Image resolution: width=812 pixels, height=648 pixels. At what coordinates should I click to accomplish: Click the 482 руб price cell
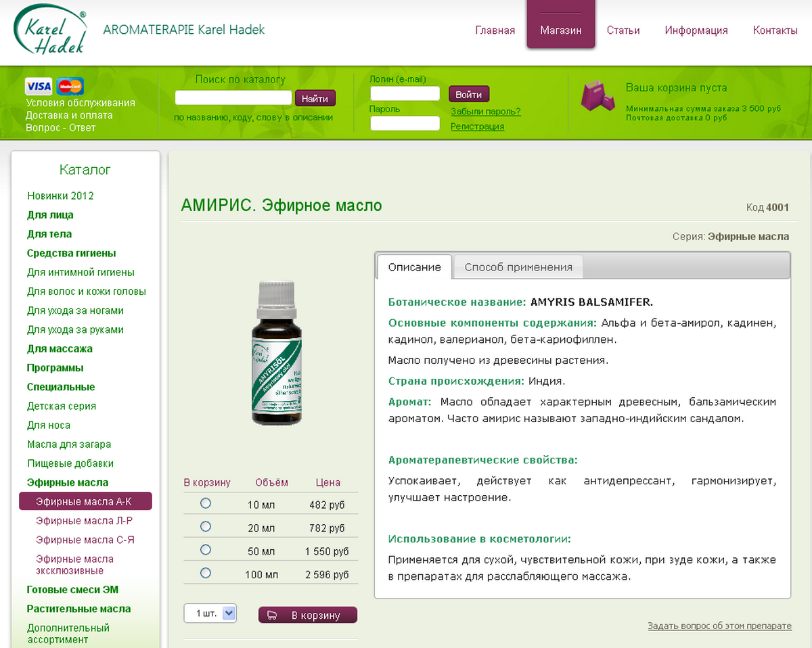[x=328, y=505]
